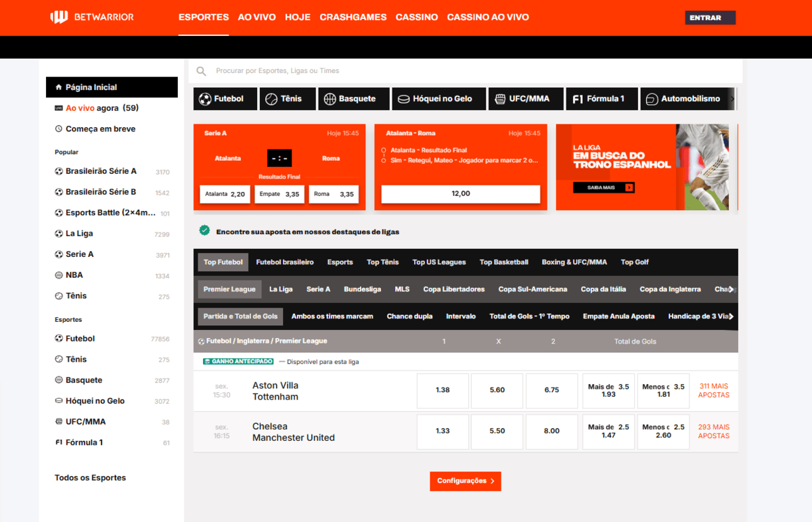
Task: Click the F1 icon beside Fórmula 1 sidebar
Action: point(59,443)
